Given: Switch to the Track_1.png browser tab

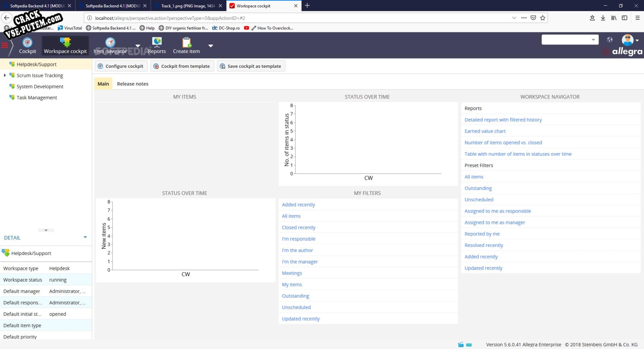Looking at the screenshot, I should click(188, 6).
